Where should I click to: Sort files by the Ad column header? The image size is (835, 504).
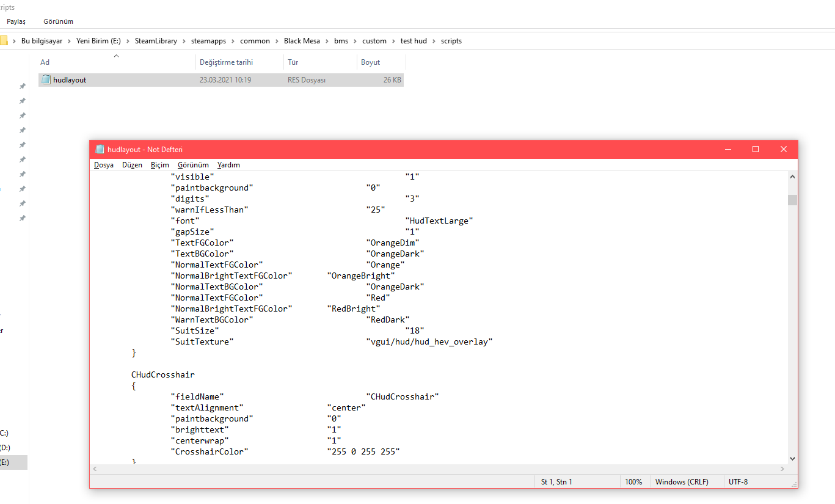116,62
